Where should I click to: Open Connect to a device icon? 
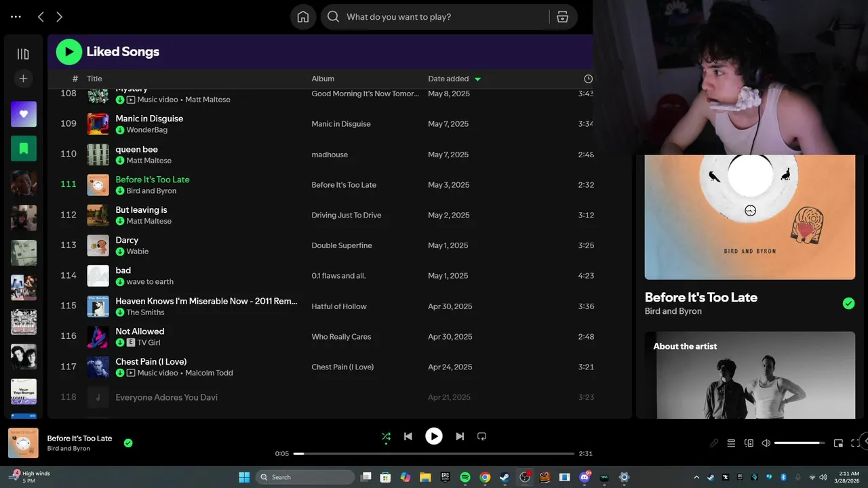[x=749, y=443]
